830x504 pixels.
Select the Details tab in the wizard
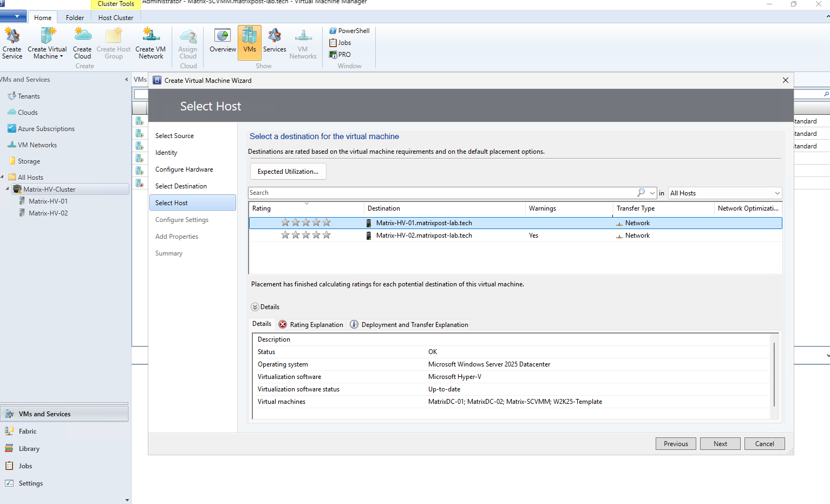262,324
